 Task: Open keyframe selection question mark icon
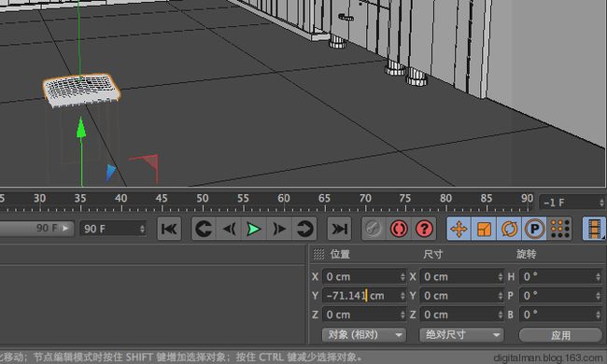coord(424,229)
